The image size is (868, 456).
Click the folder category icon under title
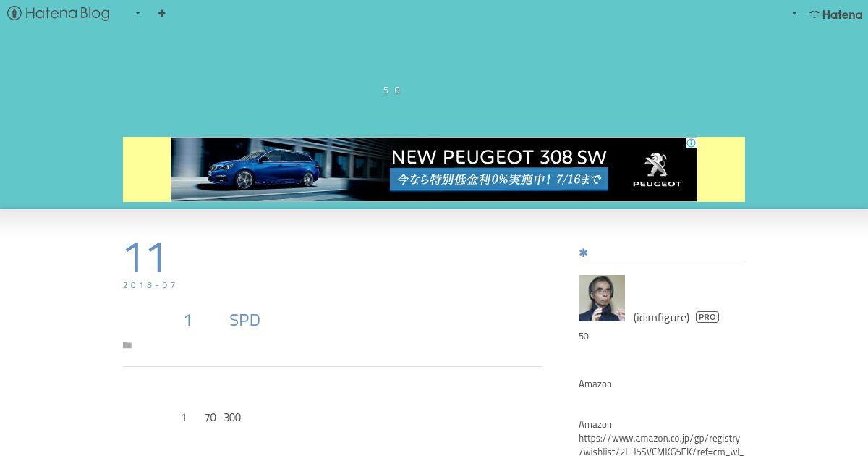coord(127,345)
